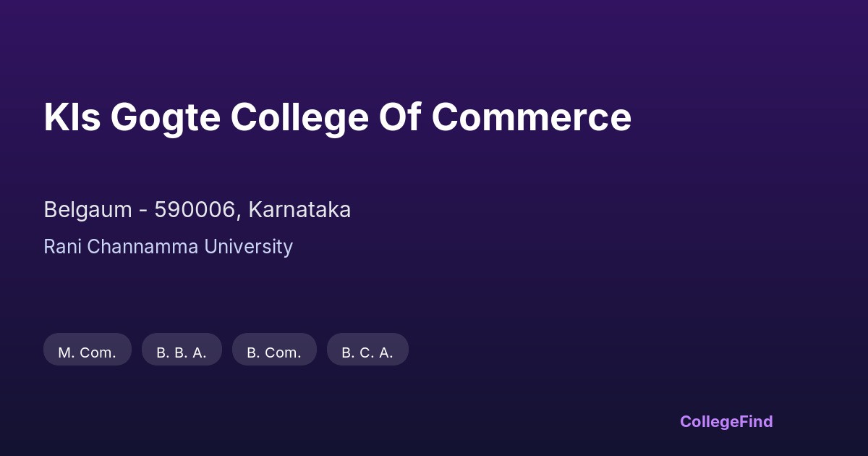The image size is (868, 456).
Task: Choose the B. C. A. course pill
Action: [x=367, y=352]
